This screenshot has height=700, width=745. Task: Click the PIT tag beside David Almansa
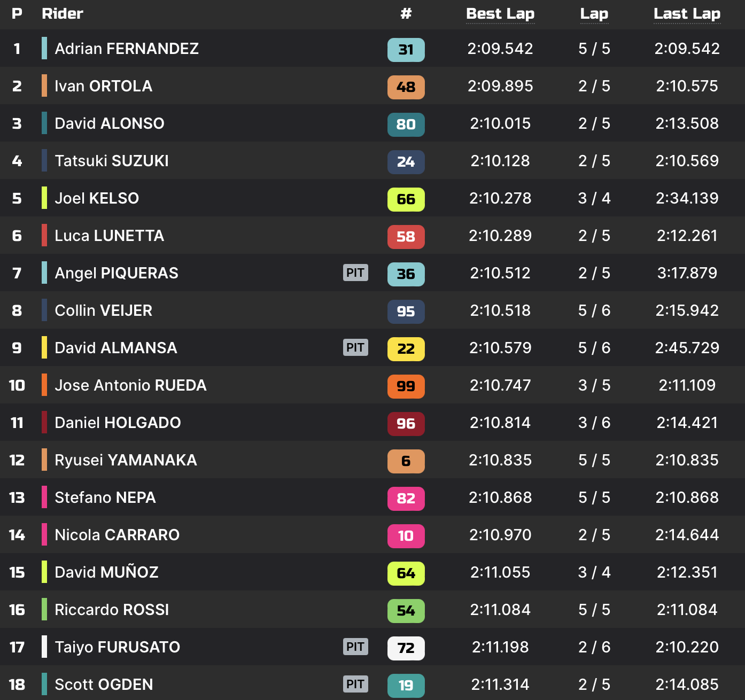pyautogui.click(x=355, y=347)
